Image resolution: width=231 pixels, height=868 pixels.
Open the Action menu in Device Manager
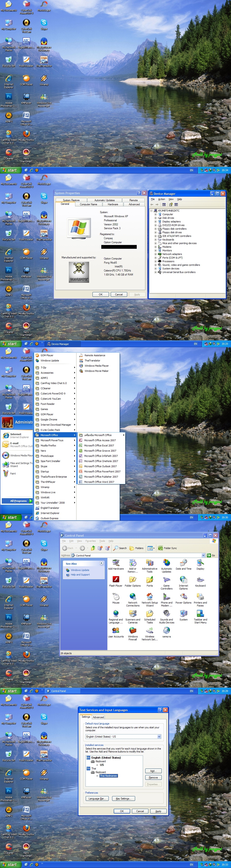coord(162,199)
